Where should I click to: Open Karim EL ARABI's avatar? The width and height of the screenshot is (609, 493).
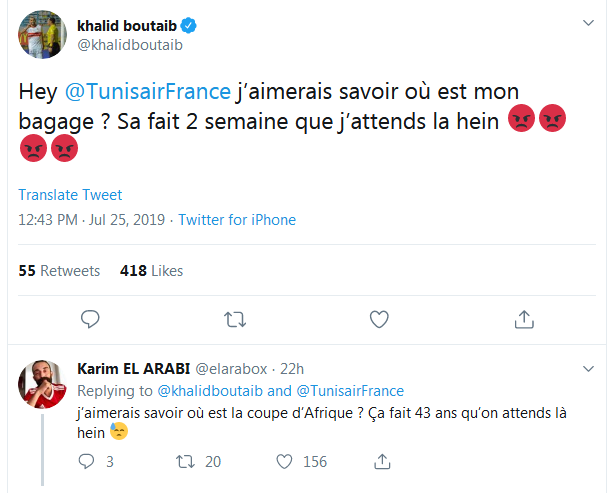[x=42, y=382]
